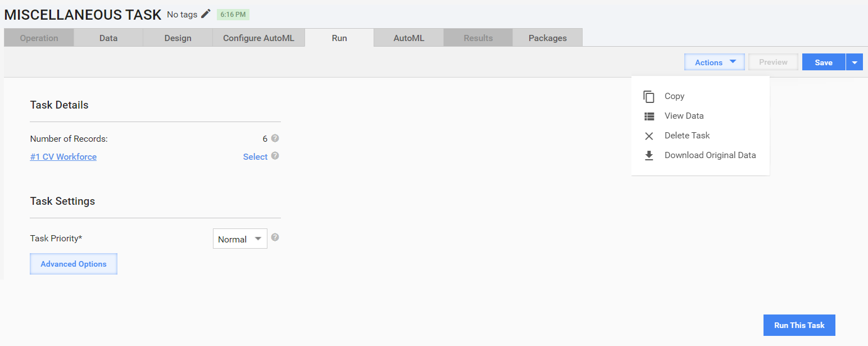868x346 pixels.
Task: Open the AutoML tab
Action: 409,38
